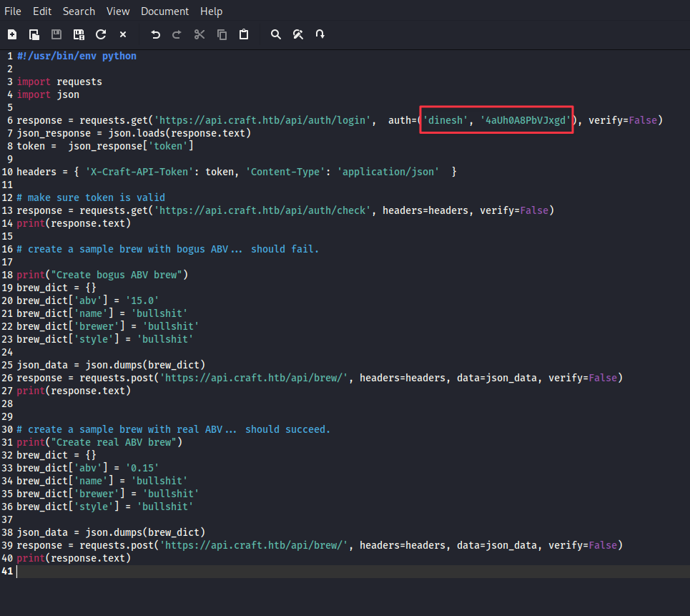Image resolution: width=690 pixels, height=616 pixels.
Task: Click "json_response['token']" on line 8
Action: (131, 146)
